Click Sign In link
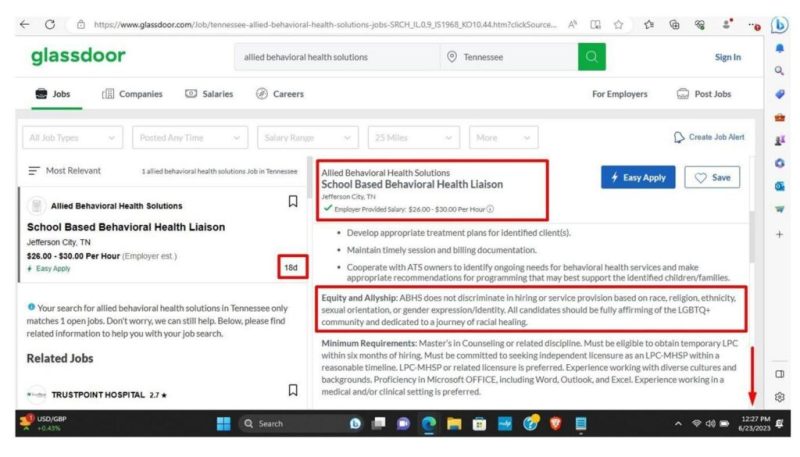The height and width of the screenshot is (457, 800). tap(728, 57)
